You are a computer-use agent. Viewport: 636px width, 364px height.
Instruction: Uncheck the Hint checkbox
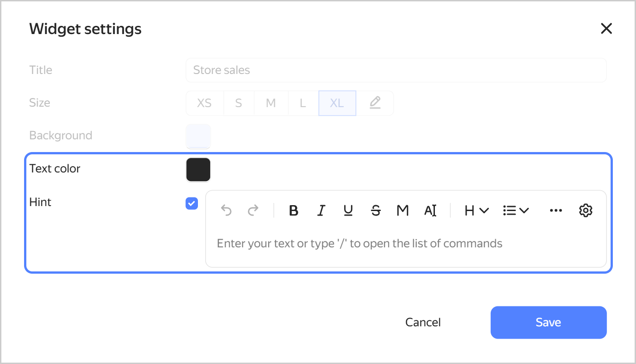coord(192,203)
